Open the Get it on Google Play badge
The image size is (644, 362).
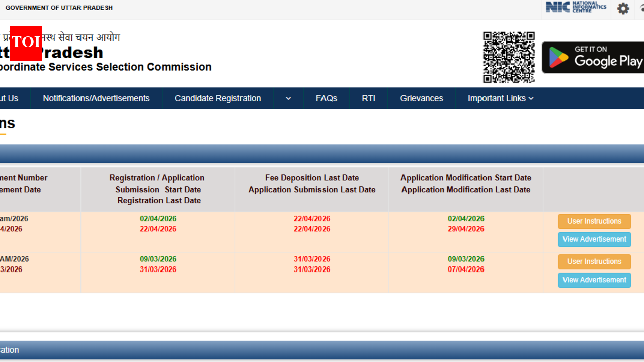(594, 57)
